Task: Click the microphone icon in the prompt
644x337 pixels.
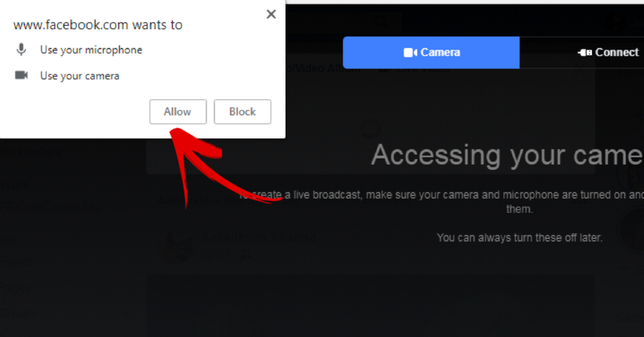Action: [x=21, y=50]
